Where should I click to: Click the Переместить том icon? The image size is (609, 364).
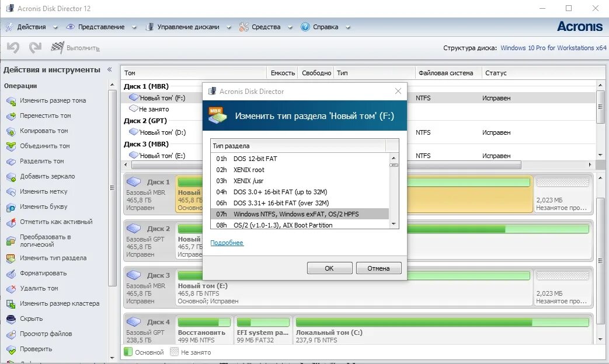11,116
